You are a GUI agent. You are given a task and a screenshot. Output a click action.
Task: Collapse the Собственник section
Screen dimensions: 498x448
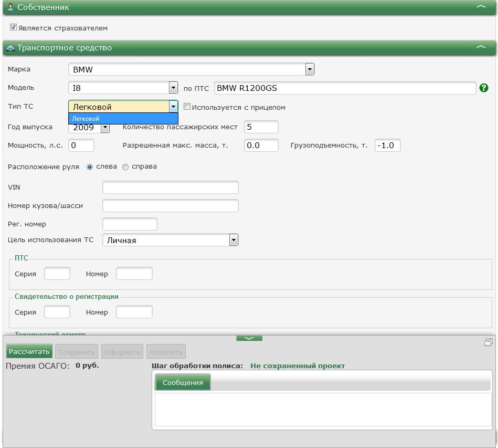pos(481,7)
